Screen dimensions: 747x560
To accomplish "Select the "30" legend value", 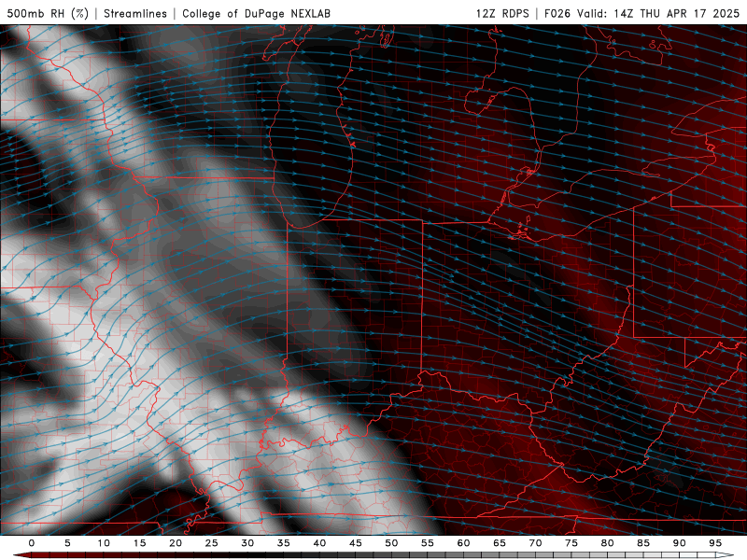I will click(247, 543).
